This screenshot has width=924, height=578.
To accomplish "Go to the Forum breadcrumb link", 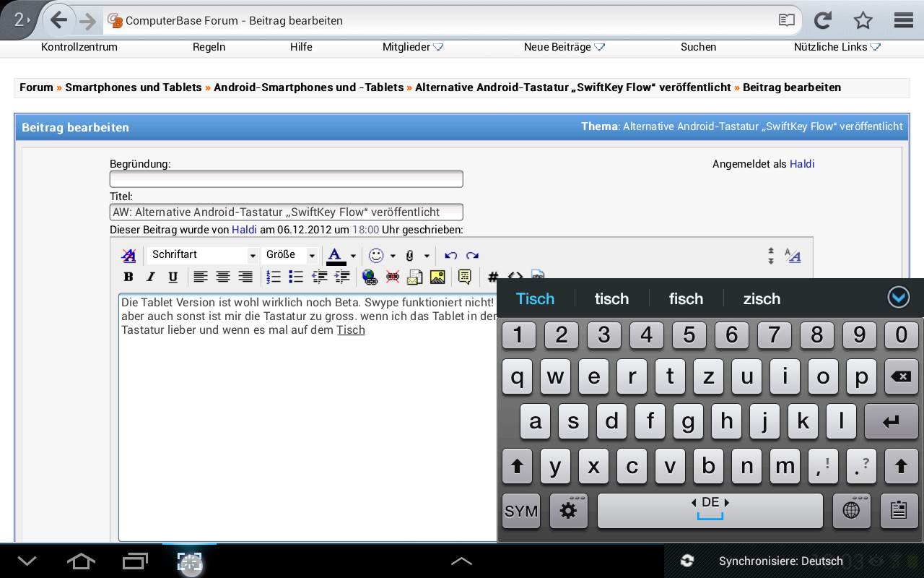I will pyautogui.click(x=36, y=87).
